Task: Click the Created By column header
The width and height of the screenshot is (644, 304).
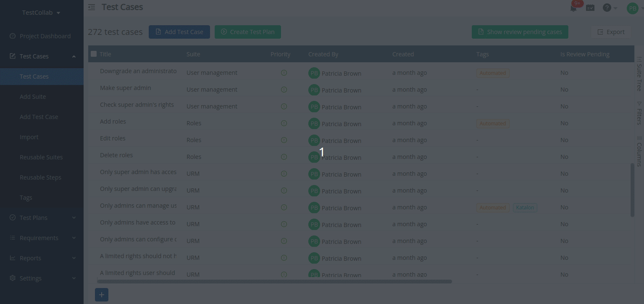Action: [323, 54]
